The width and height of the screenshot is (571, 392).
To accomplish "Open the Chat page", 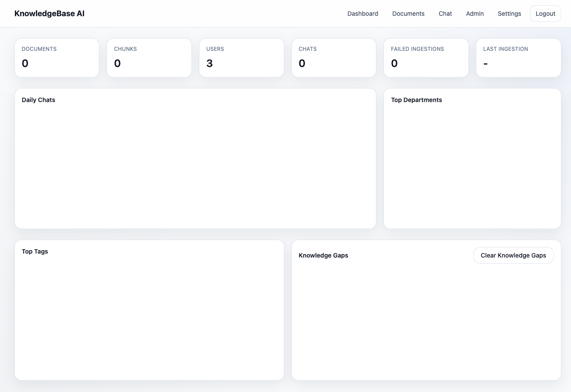I will [445, 14].
